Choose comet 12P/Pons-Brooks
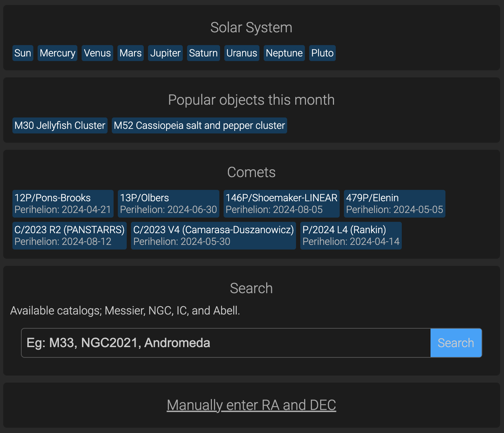Viewport: 504px width, 433px height. tap(63, 204)
